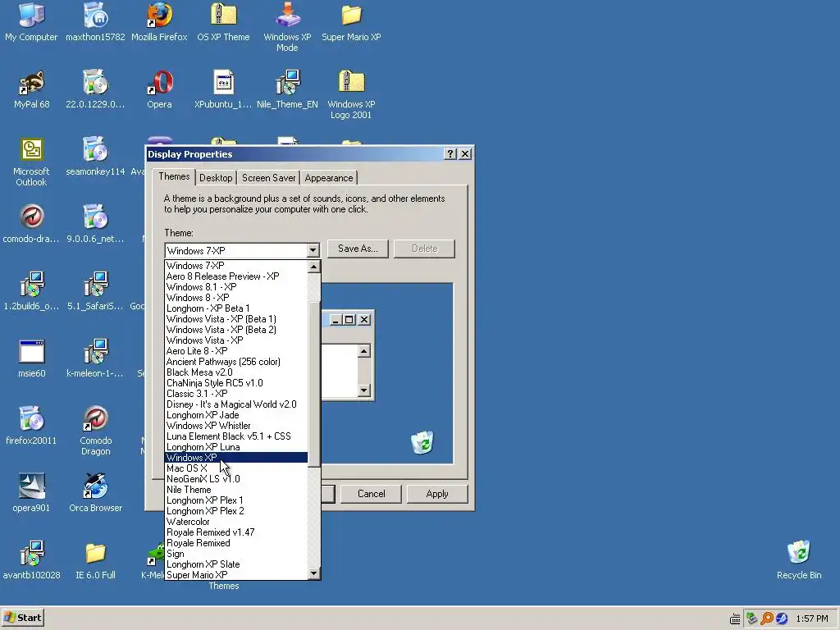Image resolution: width=840 pixels, height=630 pixels.
Task: Click the keyboard tray icon
Action: 736,619
